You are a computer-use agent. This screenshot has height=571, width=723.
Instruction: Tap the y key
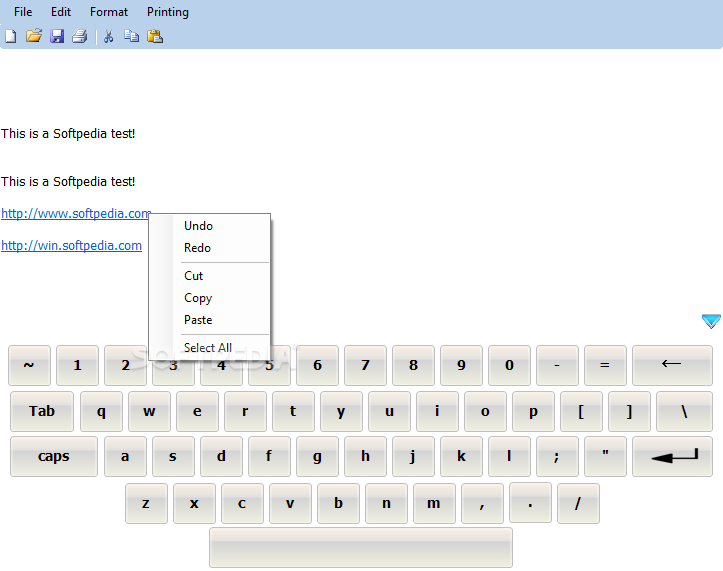[341, 411]
